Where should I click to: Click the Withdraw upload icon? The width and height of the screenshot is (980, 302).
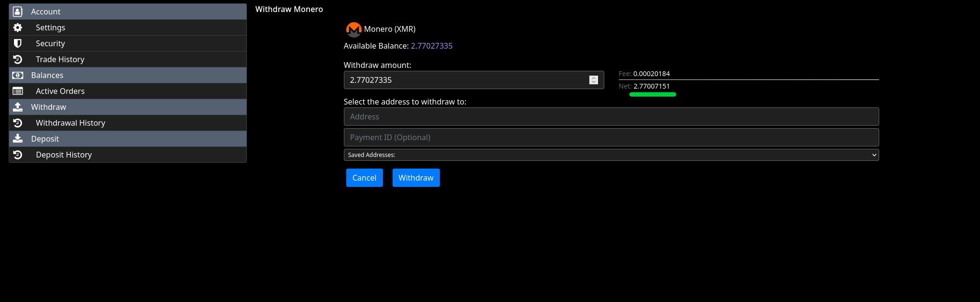tap(18, 107)
